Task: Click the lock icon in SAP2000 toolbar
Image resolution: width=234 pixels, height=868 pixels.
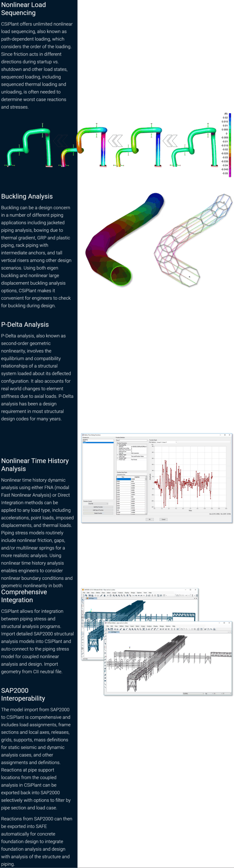Action: click(x=105, y=595)
